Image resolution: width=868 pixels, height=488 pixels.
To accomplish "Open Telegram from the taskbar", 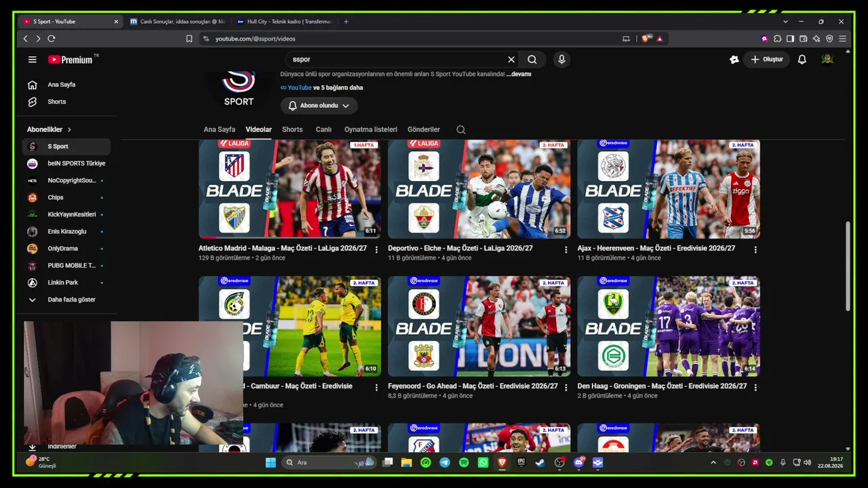I will [445, 462].
